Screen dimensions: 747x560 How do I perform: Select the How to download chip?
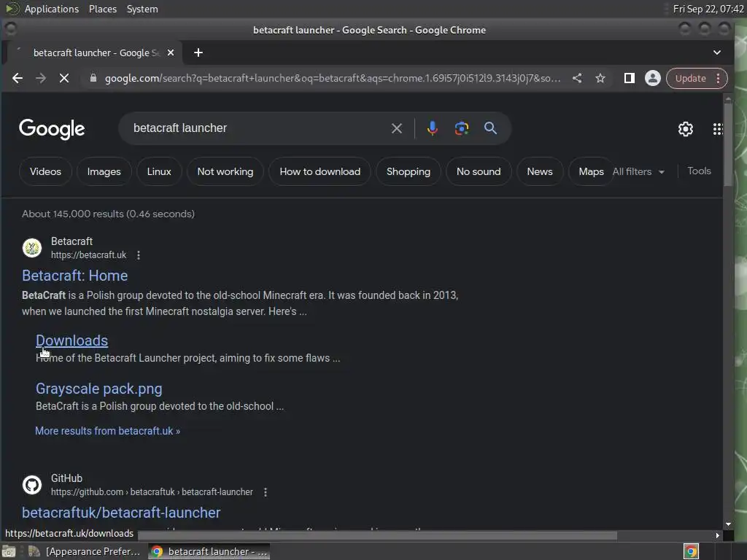point(320,171)
